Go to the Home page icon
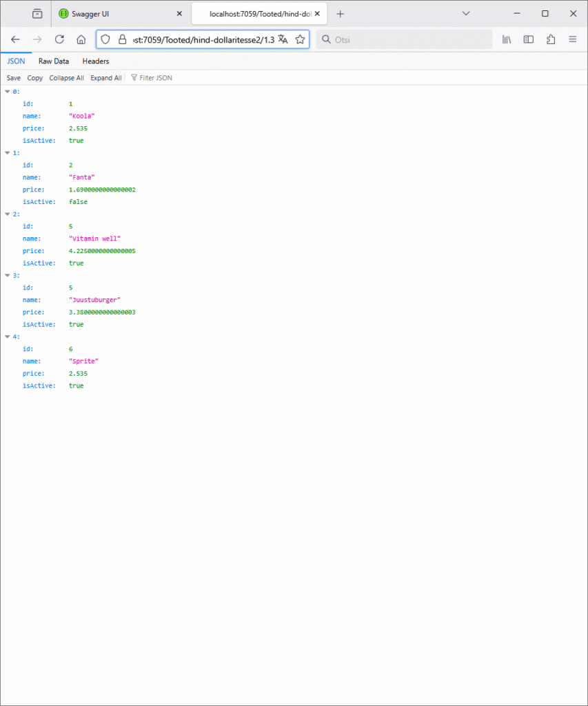Image resolution: width=588 pixels, height=706 pixels. click(81, 39)
